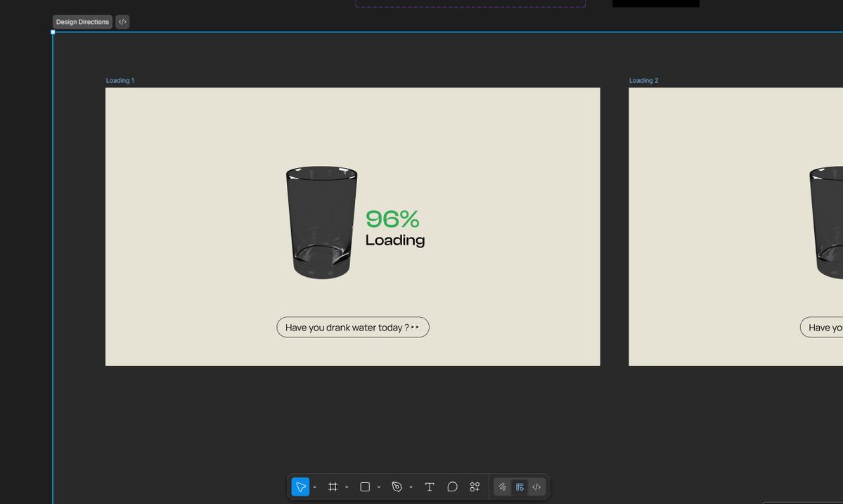The width and height of the screenshot is (843, 504).
Task: Select the Loading text in Loading 1
Action: point(395,240)
